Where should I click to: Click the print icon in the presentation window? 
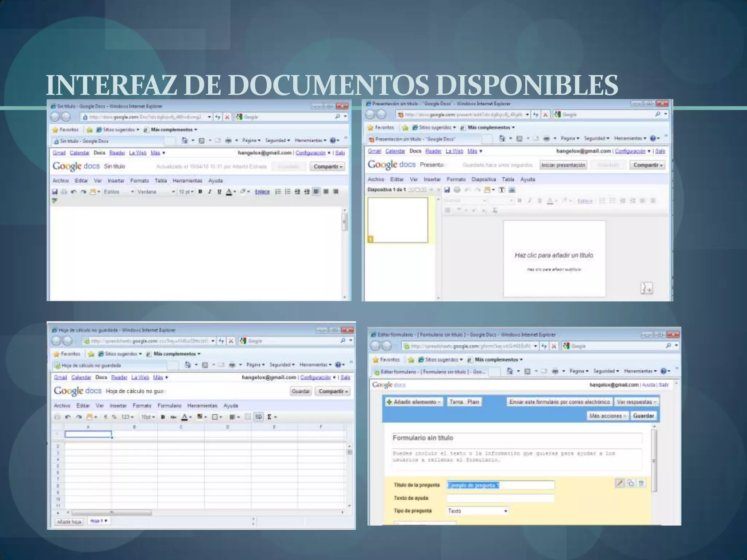tap(457, 190)
